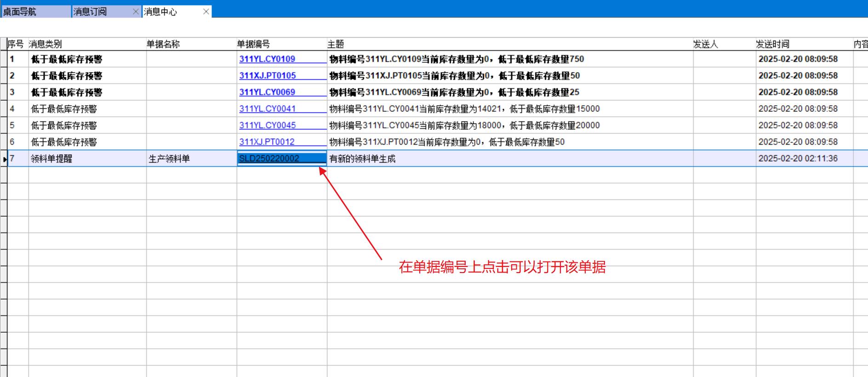Open document link 311YL.CY0041

267,109
